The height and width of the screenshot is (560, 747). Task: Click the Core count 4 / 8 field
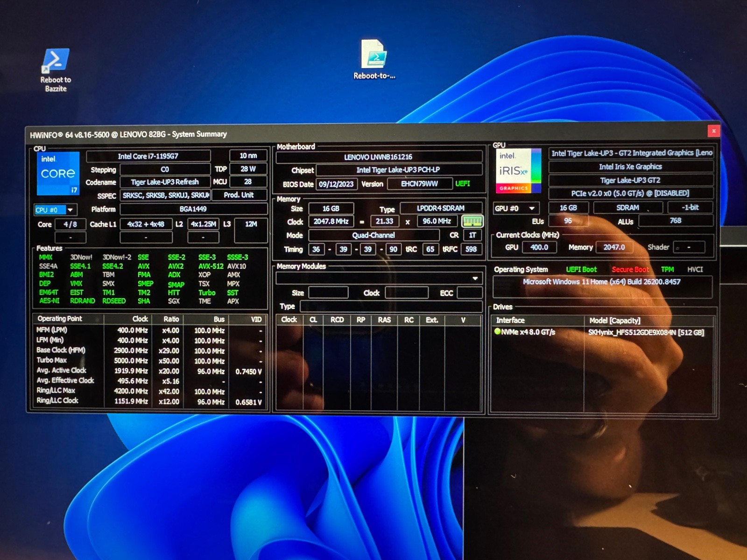click(70, 224)
